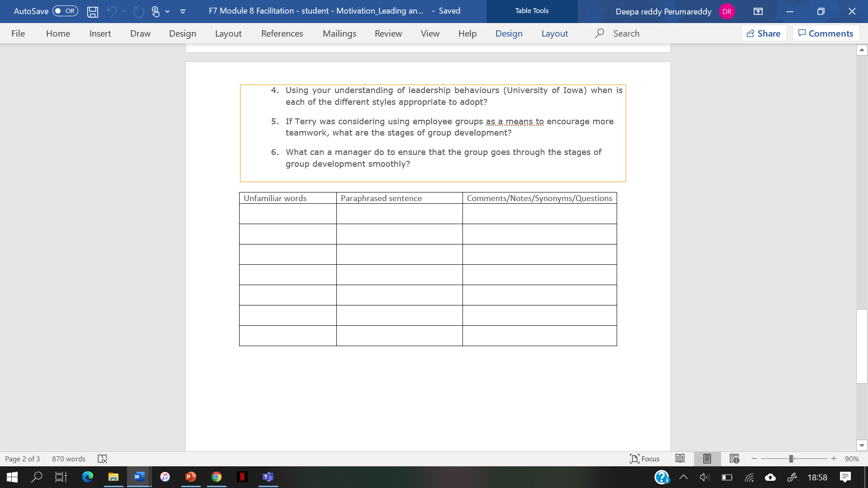Click the Redo icon
Image resolution: width=868 pixels, height=488 pixels.
point(138,12)
